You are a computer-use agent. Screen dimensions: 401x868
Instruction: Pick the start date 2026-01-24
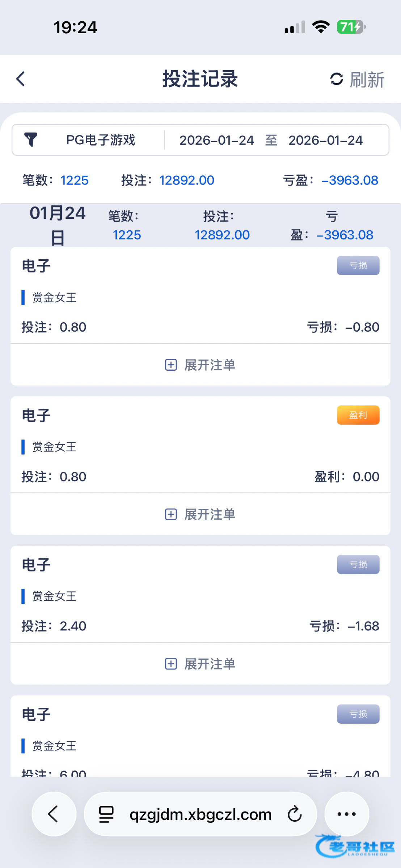click(x=216, y=140)
